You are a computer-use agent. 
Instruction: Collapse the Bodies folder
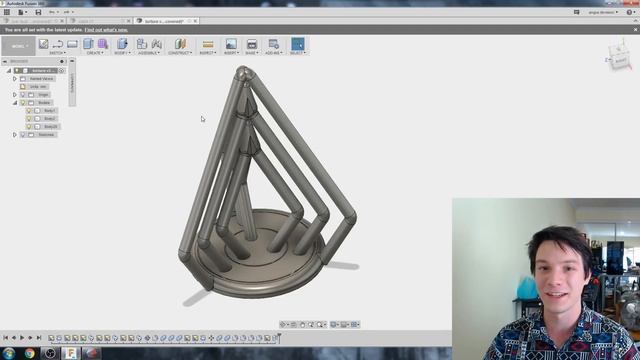[15, 103]
